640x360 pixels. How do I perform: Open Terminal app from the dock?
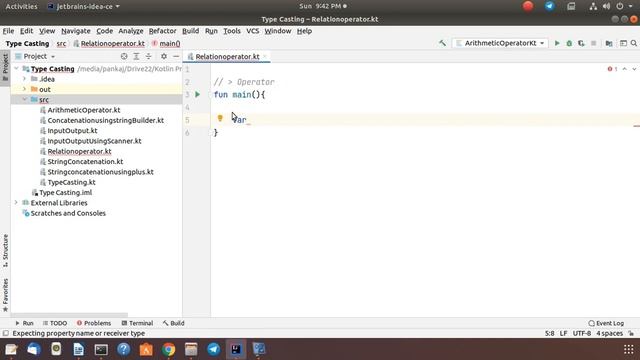click(101, 349)
